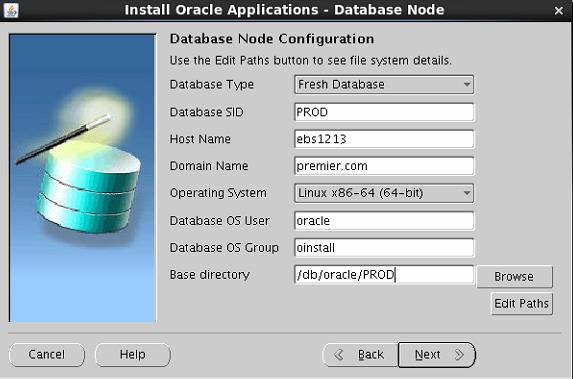Screen dimensions: 573x379
Task: Click the Database Type label
Action: pyautogui.click(x=212, y=85)
